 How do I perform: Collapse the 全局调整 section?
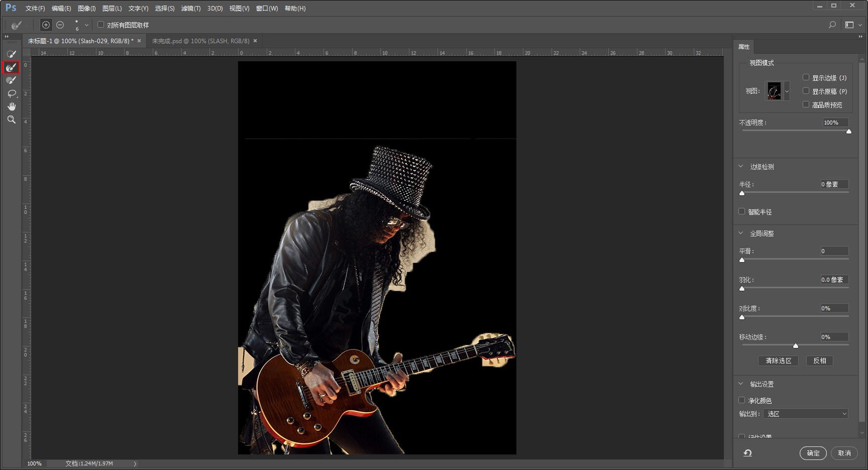click(x=740, y=233)
